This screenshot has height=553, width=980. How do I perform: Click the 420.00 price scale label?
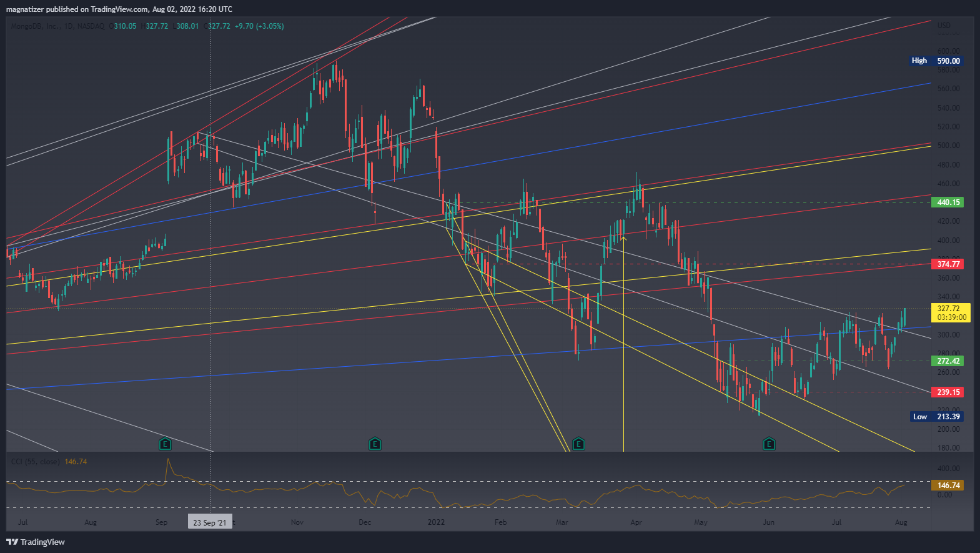click(948, 221)
